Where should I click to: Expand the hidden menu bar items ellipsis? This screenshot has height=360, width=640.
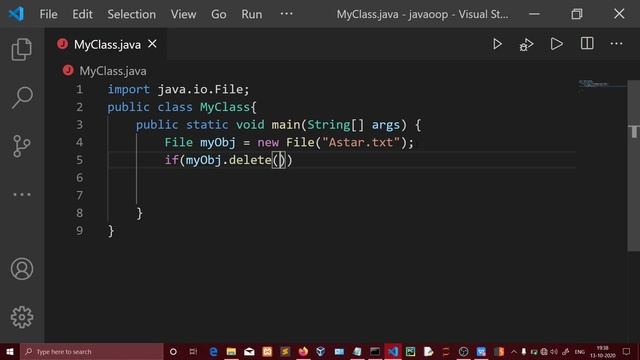[286, 13]
